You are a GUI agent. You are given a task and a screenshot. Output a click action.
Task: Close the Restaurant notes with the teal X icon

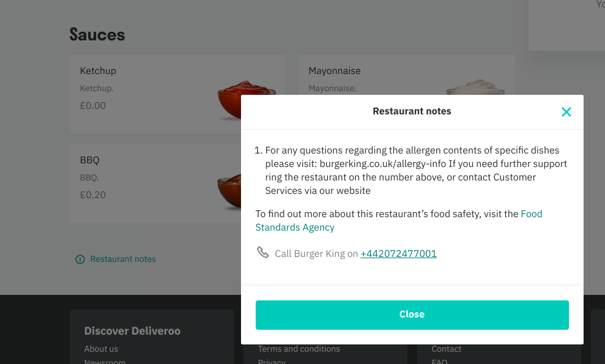tap(566, 112)
